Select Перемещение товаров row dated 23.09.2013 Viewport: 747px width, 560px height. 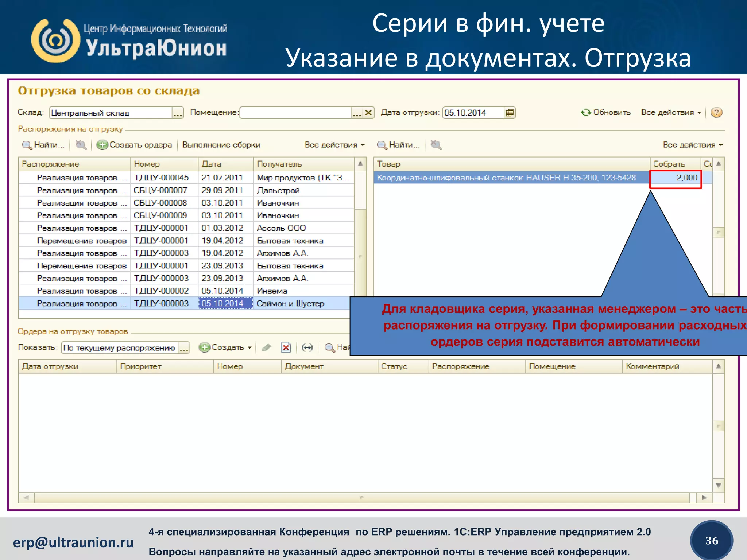pyautogui.click(x=186, y=266)
